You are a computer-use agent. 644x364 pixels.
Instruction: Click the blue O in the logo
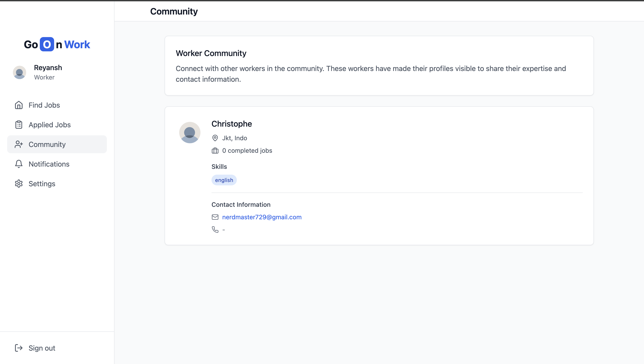47,44
